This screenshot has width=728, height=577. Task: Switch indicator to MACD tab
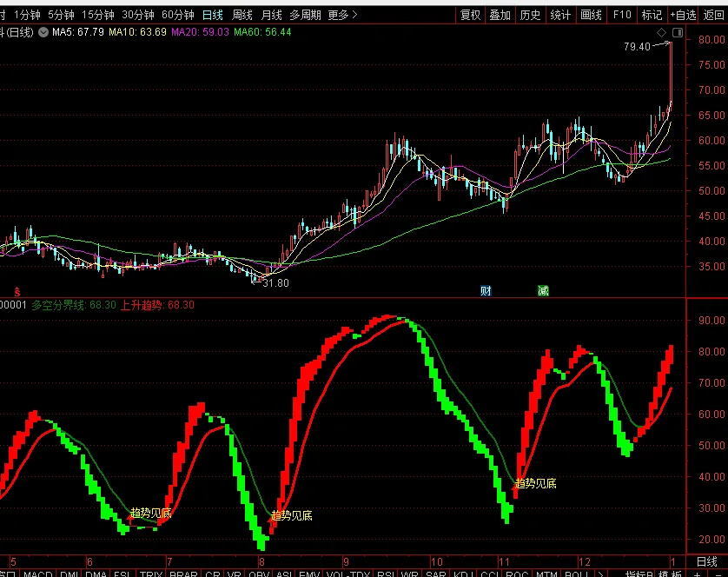(37, 574)
